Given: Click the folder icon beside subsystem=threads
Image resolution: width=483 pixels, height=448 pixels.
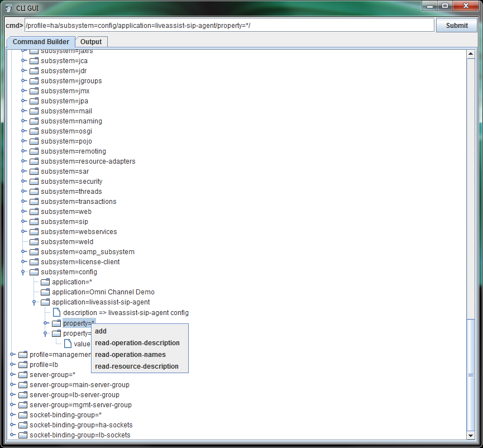Looking at the screenshot, I should pyautogui.click(x=34, y=192).
